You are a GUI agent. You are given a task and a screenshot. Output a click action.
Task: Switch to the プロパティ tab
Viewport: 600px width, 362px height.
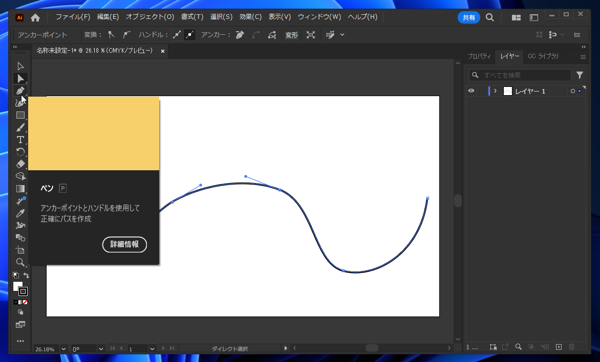click(479, 56)
